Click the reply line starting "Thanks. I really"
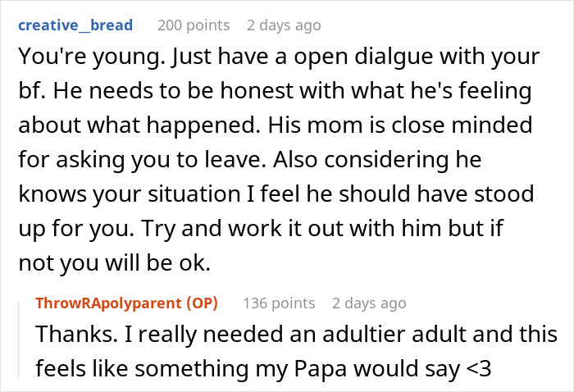Viewport: 574px width, 392px height. pos(296,335)
